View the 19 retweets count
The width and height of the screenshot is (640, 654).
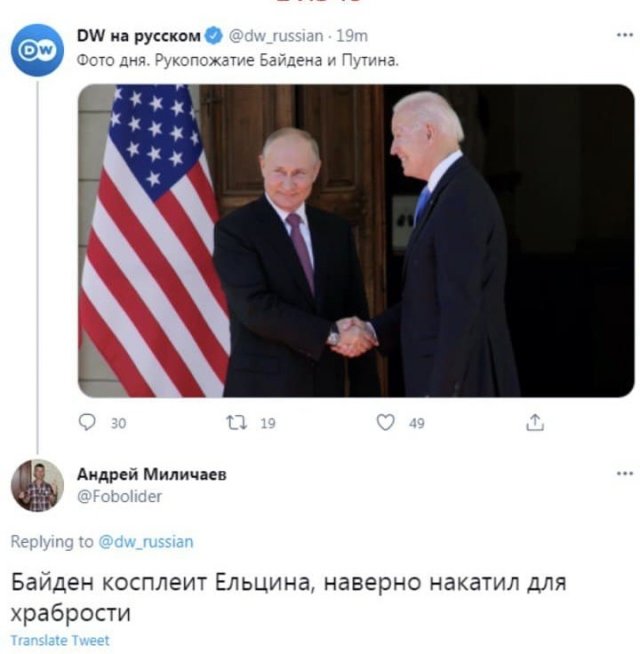[x=268, y=423]
